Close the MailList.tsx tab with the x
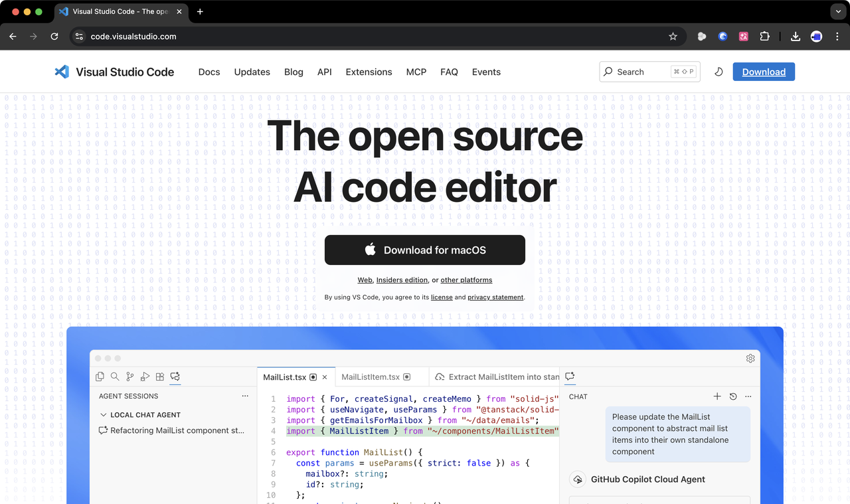The image size is (850, 504). point(325,377)
